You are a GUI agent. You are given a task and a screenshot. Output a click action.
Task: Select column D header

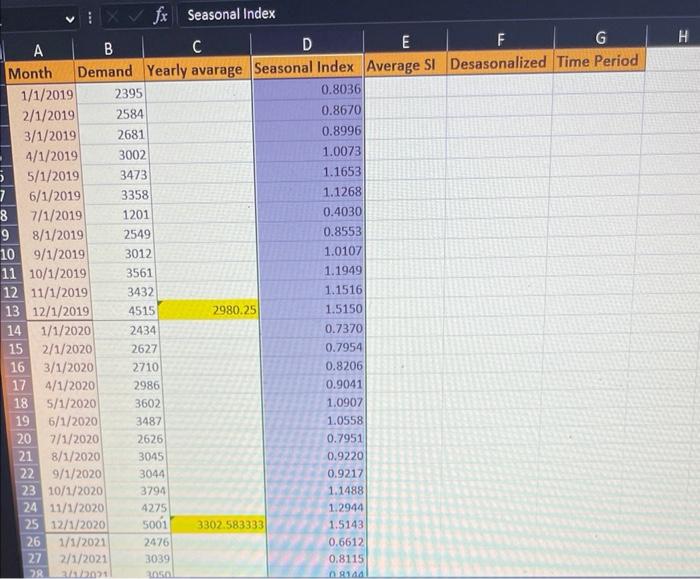pos(307,44)
